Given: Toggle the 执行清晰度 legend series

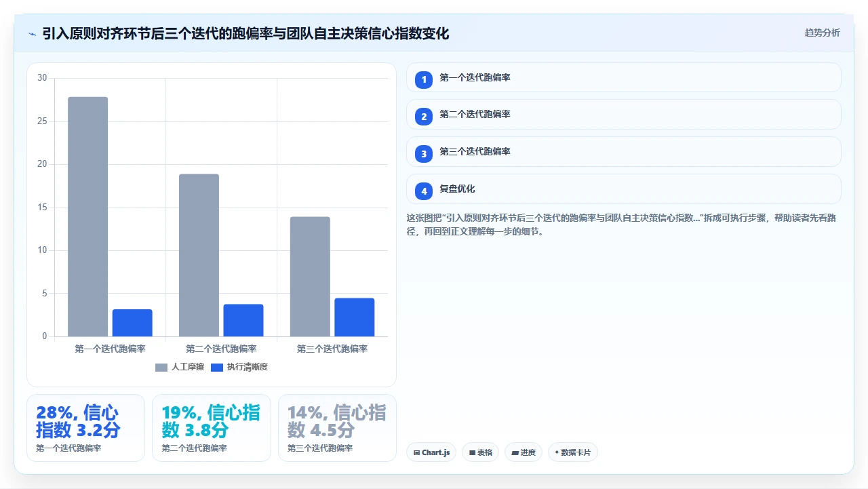Looking at the screenshot, I should pyautogui.click(x=239, y=367).
